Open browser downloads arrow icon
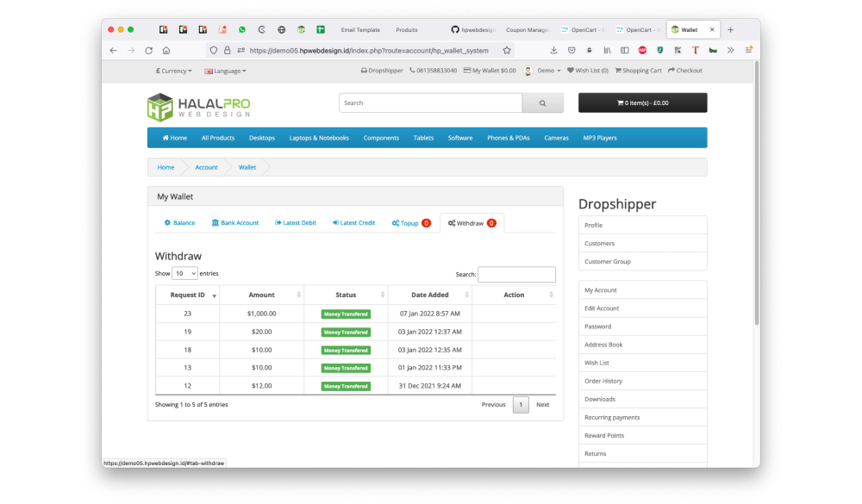The height and width of the screenshot is (504, 862). [553, 51]
